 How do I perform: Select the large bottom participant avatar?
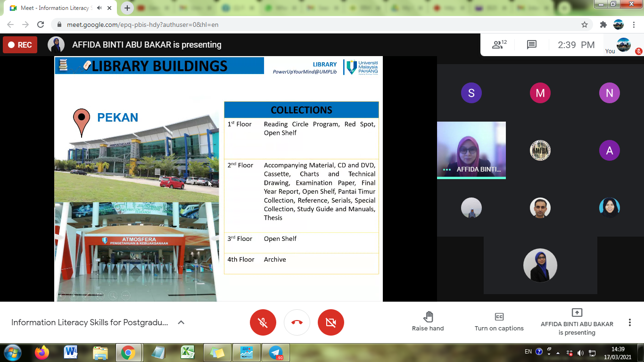pos(540,265)
